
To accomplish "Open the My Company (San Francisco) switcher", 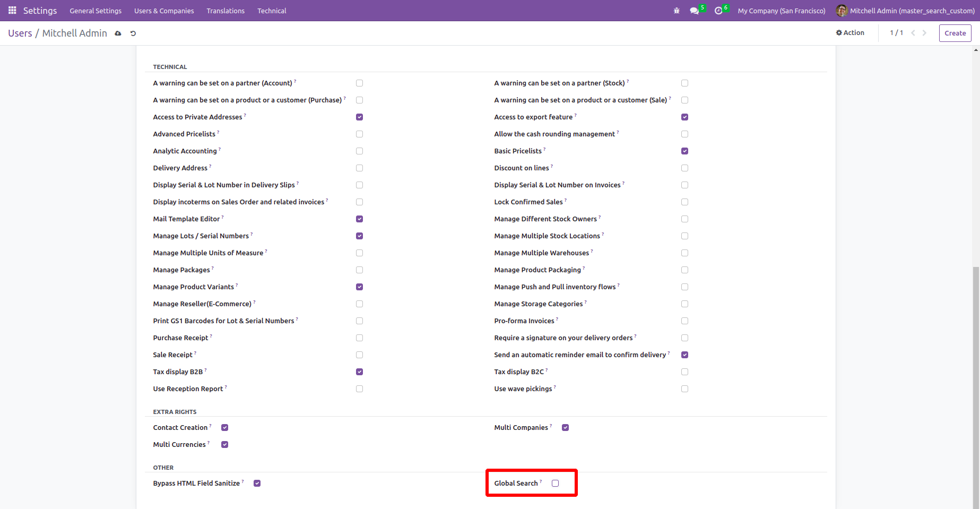I will click(782, 11).
